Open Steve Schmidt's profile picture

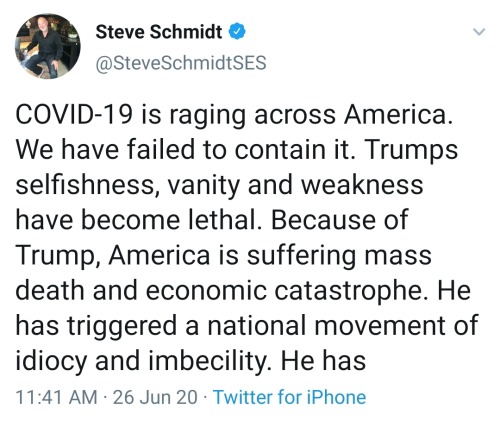pyautogui.click(x=47, y=46)
